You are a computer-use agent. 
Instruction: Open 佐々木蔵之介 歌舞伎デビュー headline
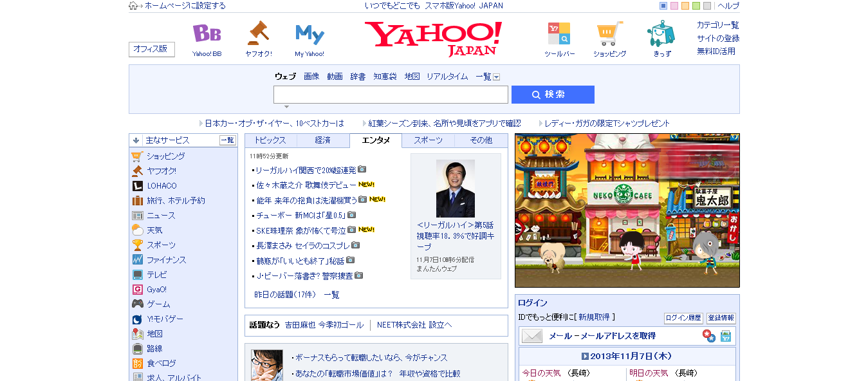[x=306, y=185]
